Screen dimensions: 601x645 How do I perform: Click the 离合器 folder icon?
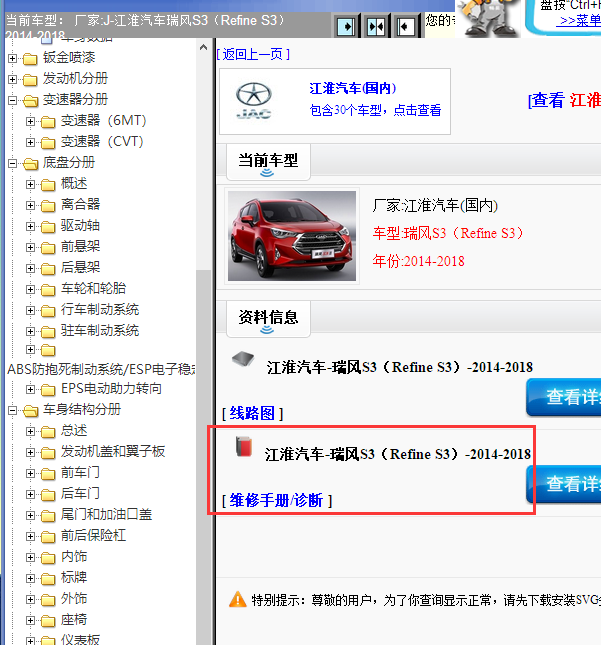click(48, 205)
